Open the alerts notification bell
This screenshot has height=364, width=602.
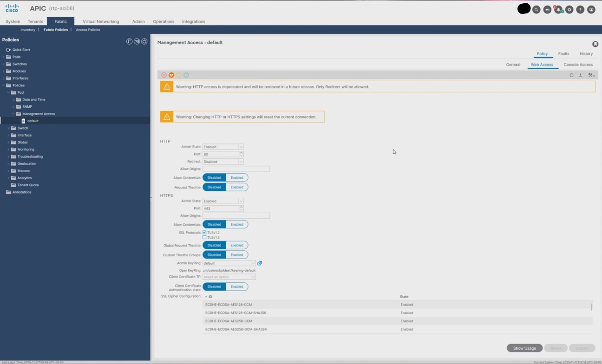(558, 9)
